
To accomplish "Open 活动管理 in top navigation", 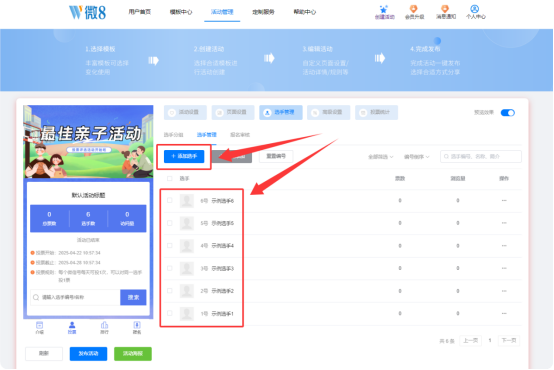I will (222, 12).
